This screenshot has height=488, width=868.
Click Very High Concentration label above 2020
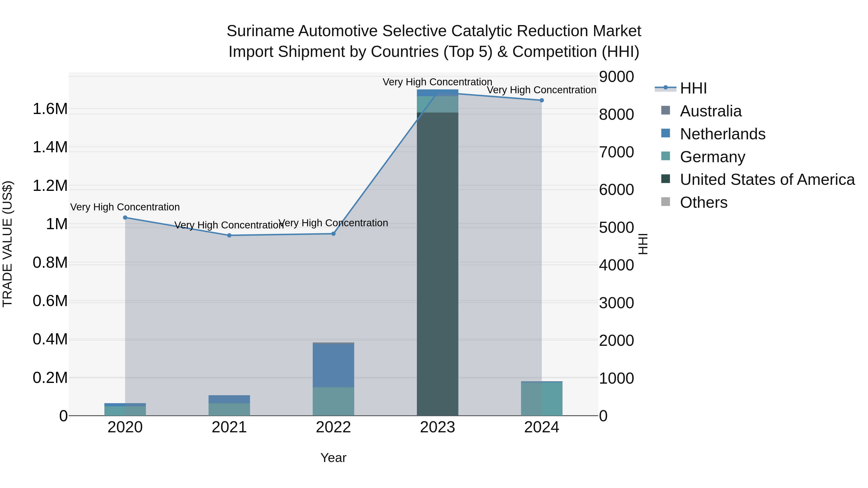[x=125, y=207]
